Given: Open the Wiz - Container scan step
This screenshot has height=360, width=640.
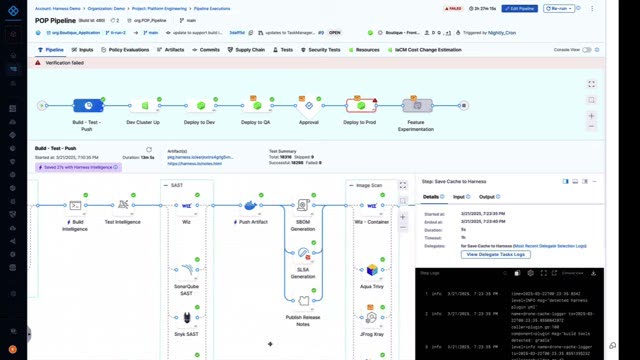Looking at the screenshot, I should click(x=372, y=205).
